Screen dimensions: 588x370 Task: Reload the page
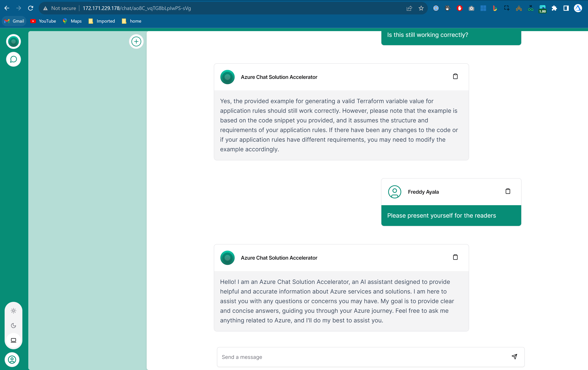coord(31,8)
